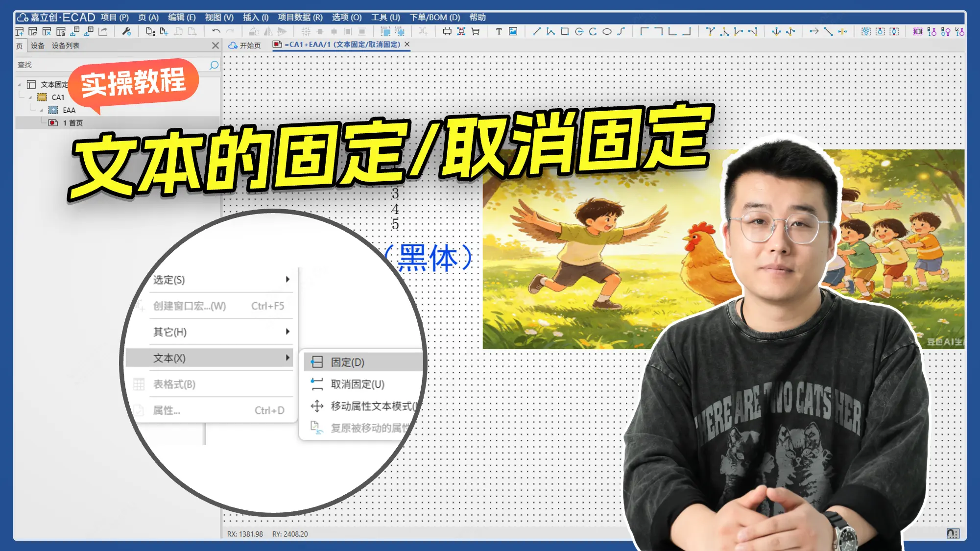Choose 文本(X) in the context menu
Screen dimensions: 980x551
click(211, 358)
